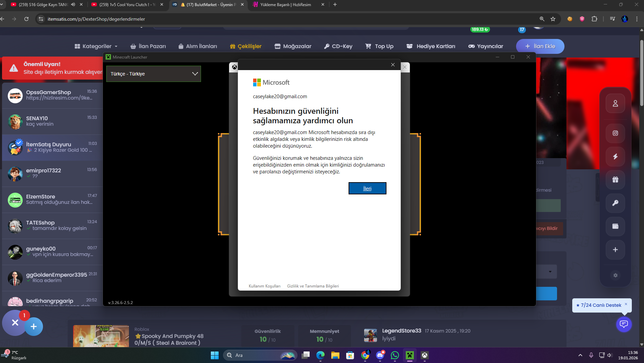Open CD-Key in the site menu
644x363 pixels.
[x=338, y=46]
